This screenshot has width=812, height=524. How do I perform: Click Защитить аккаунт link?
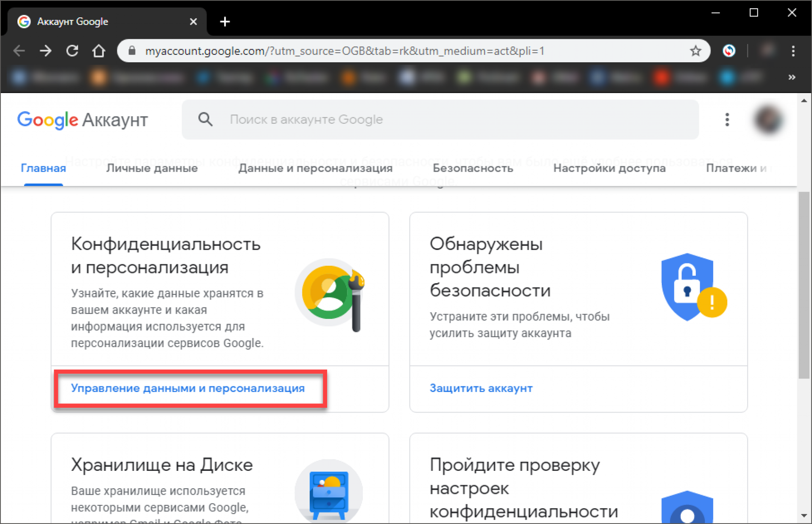pos(481,388)
